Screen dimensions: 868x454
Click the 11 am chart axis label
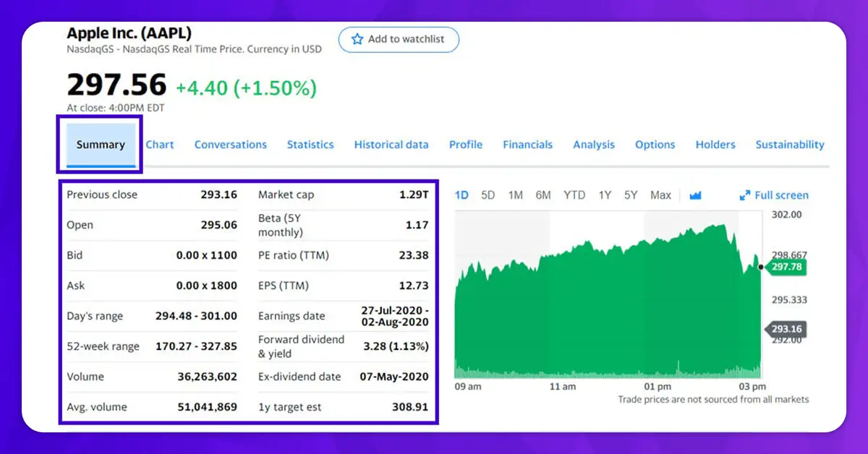563,387
